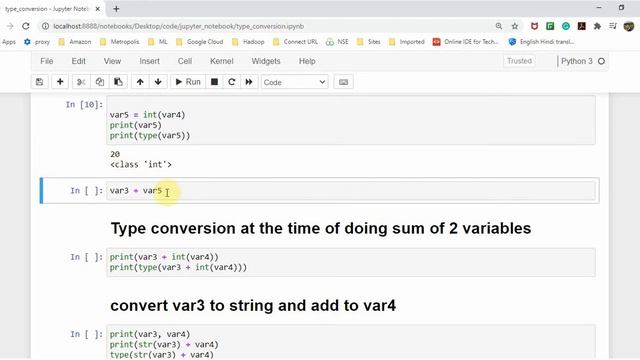Restart the kernel circular arrow icon
The height and width of the screenshot is (360, 640).
coord(232,82)
